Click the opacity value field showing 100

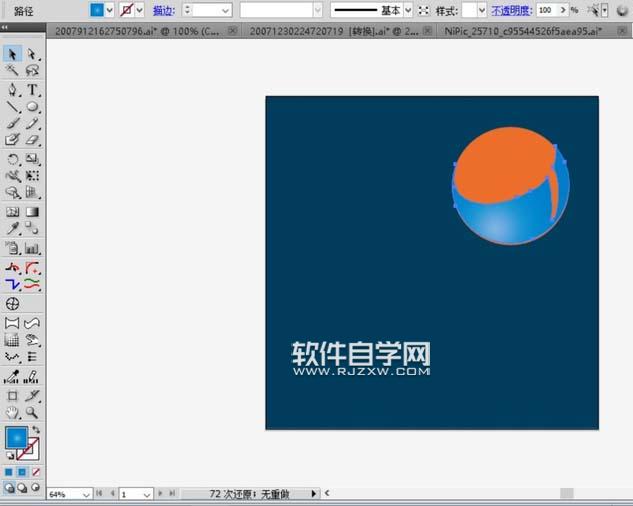pos(547,10)
